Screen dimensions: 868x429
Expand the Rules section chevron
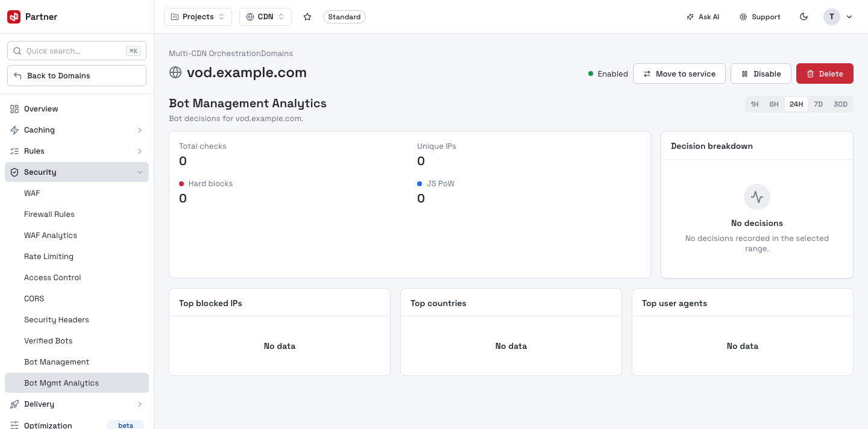point(140,151)
